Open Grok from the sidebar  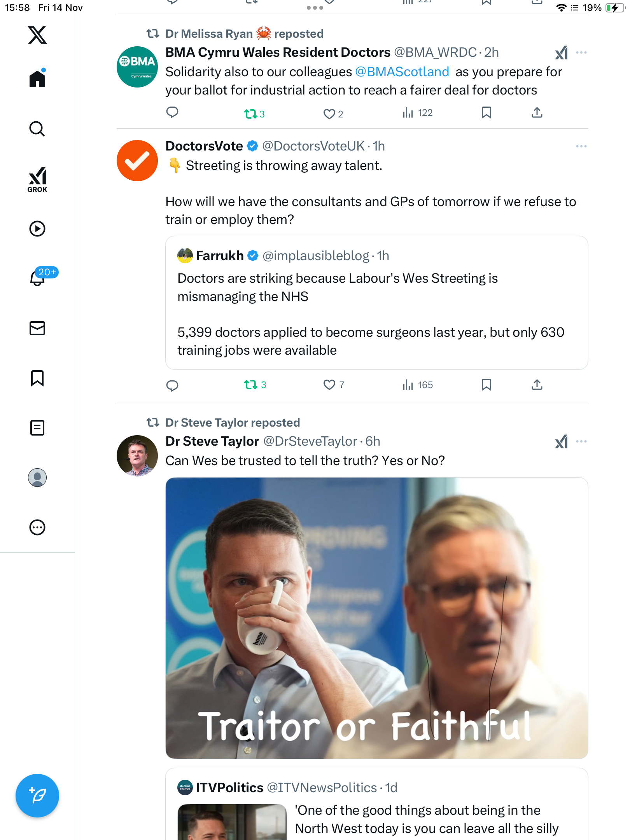[37, 179]
